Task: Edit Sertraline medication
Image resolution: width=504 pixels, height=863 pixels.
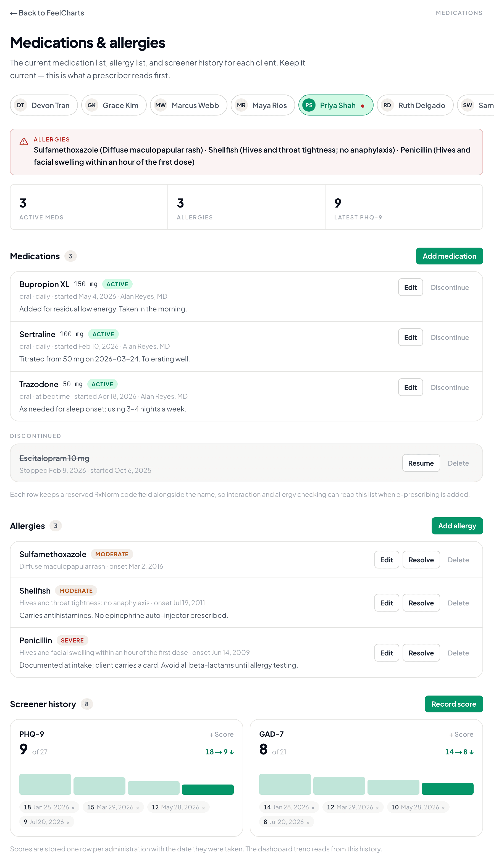Action: click(x=410, y=337)
